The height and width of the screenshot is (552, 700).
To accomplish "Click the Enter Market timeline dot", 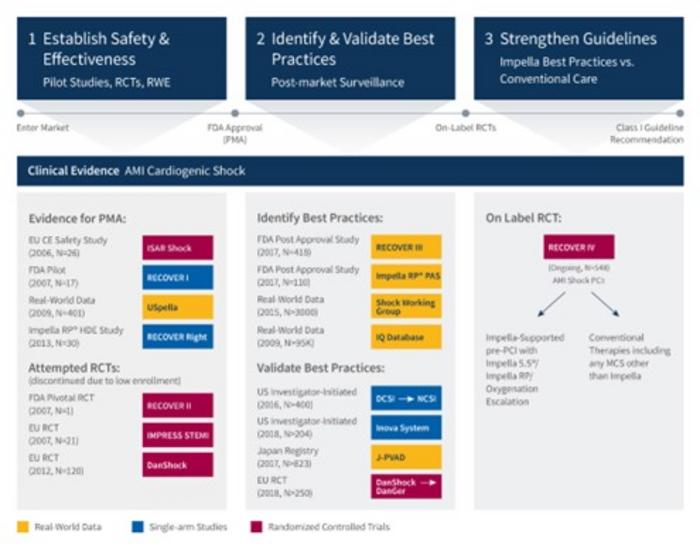I will point(19,113).
